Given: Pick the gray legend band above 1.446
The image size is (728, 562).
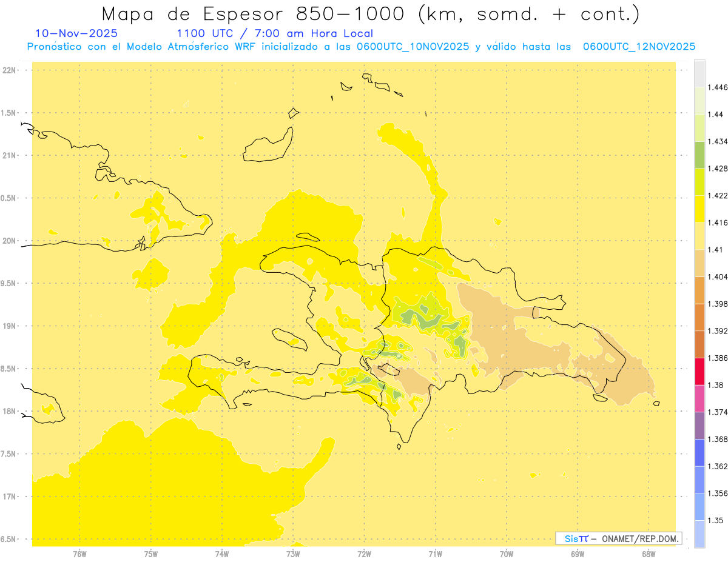Looking at the screenshot, I should (699, 73).
